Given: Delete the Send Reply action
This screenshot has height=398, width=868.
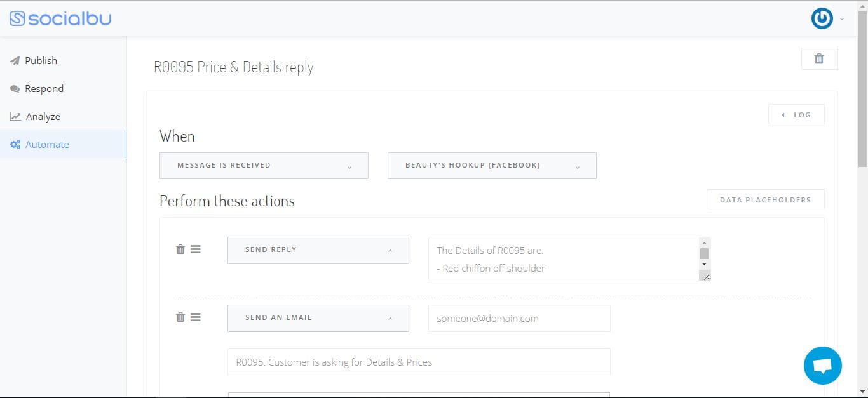Looking at the screenshot, I should (180, 249).
